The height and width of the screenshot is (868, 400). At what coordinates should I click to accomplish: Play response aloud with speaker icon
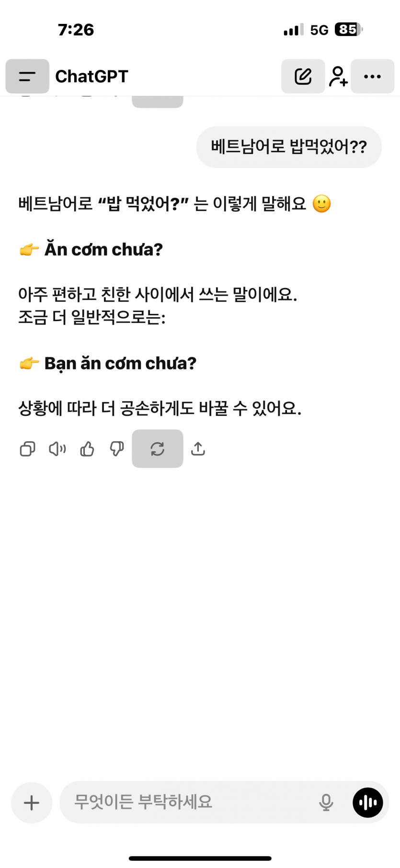tap(57, 449)
